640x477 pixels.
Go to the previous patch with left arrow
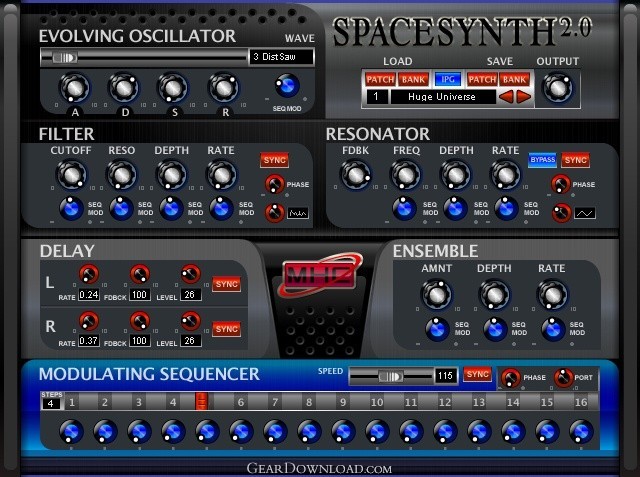[x=506, y=97]
